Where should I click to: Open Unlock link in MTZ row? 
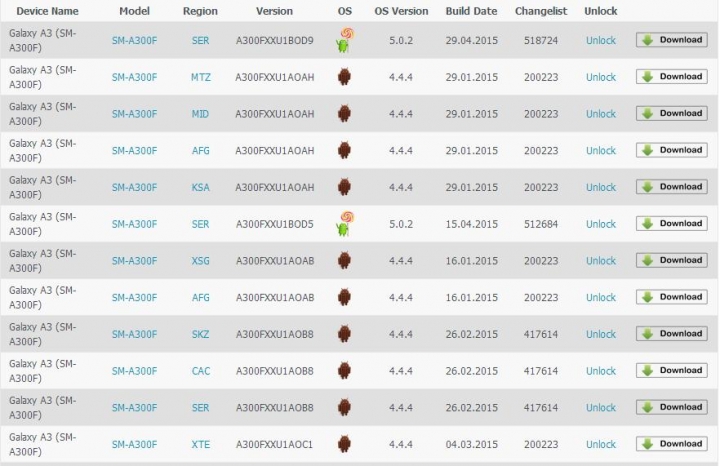coord(601,77)
